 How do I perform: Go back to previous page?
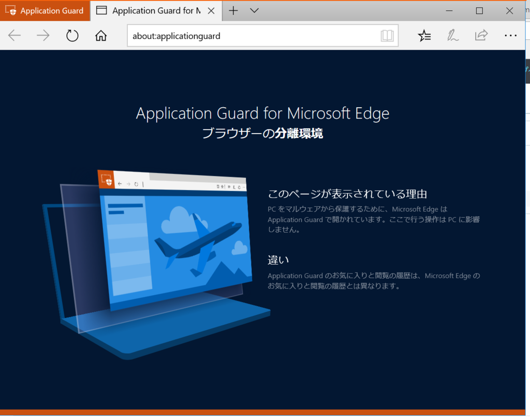[x=14, y=36]
